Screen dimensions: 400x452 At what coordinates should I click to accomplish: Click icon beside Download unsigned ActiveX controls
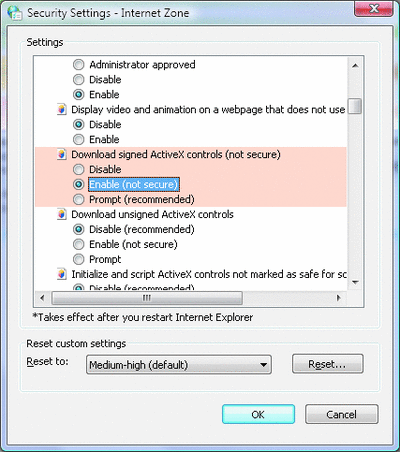(61, 214)
